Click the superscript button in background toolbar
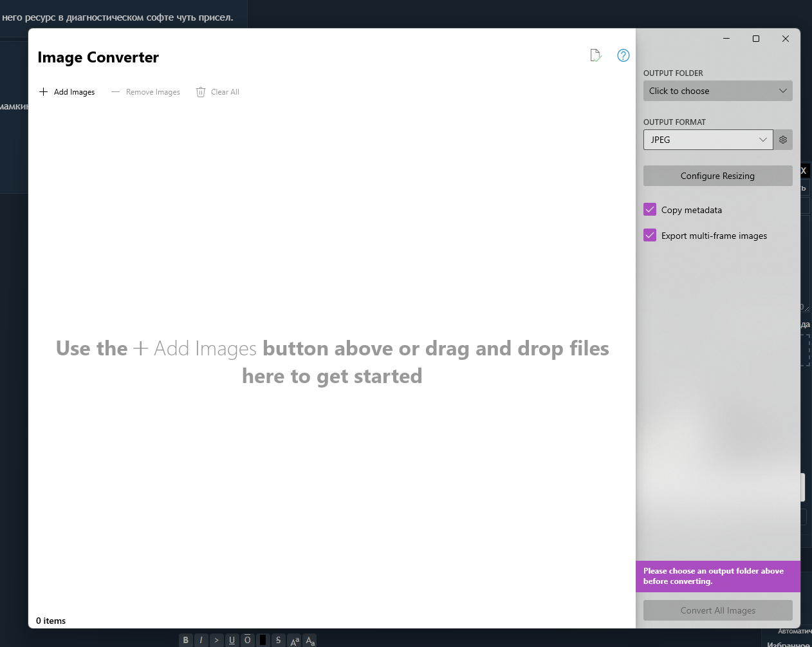 click(x=295, y=640)
